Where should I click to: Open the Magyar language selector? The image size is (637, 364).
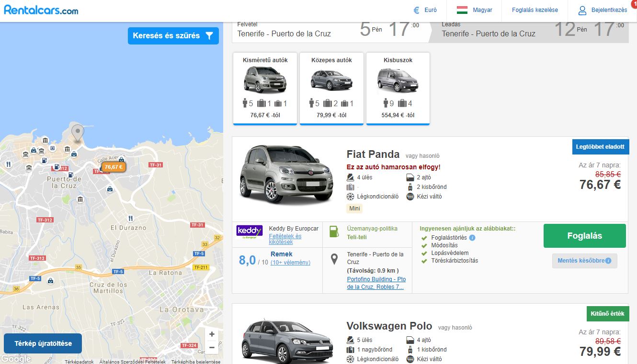pyautogui.click(x=474, y=10)
